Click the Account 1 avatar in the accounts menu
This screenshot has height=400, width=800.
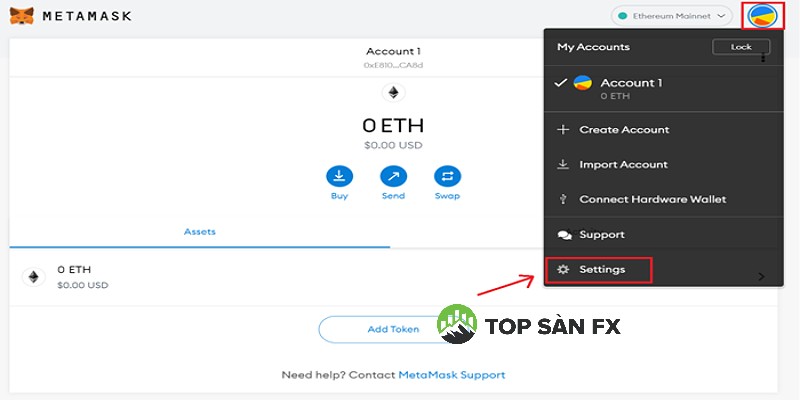click(x=583, y=83)
